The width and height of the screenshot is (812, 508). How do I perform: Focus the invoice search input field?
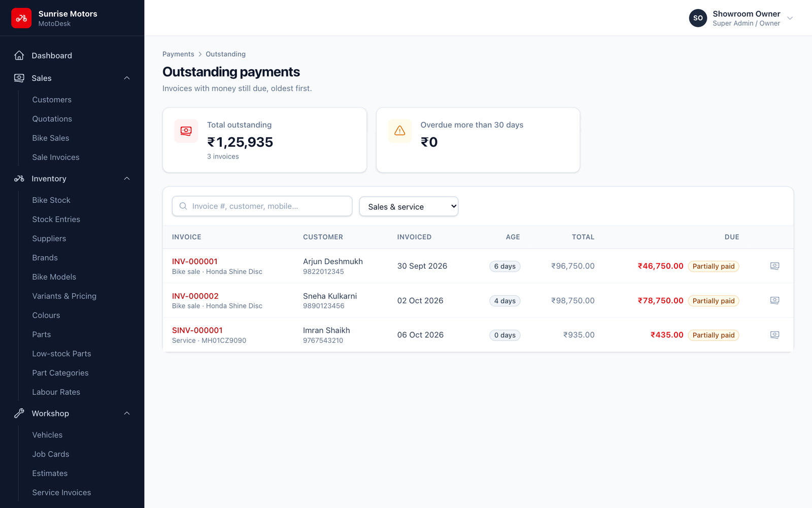[x=262, y=206]
